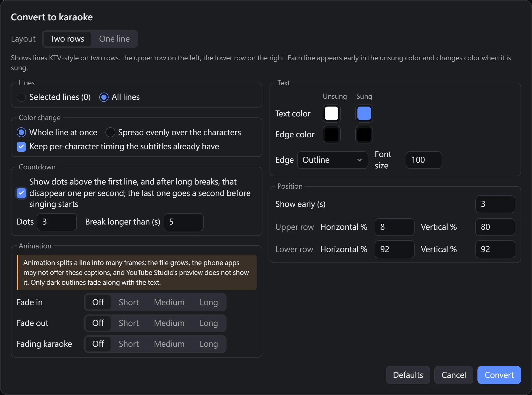532x395 pixels.
Task: Edit Lower row Vertical % value
Action: (495, 249)
